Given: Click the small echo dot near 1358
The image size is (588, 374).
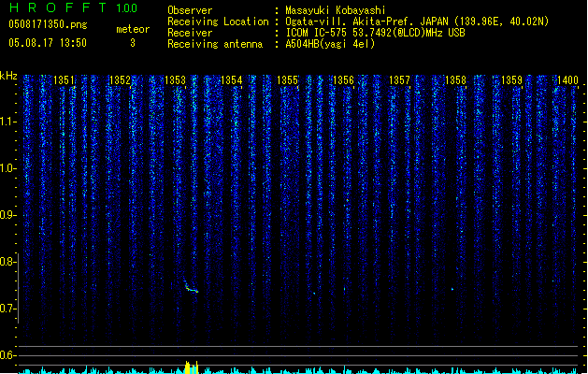Looking at the screenshot, I should (x=452, y=289).
